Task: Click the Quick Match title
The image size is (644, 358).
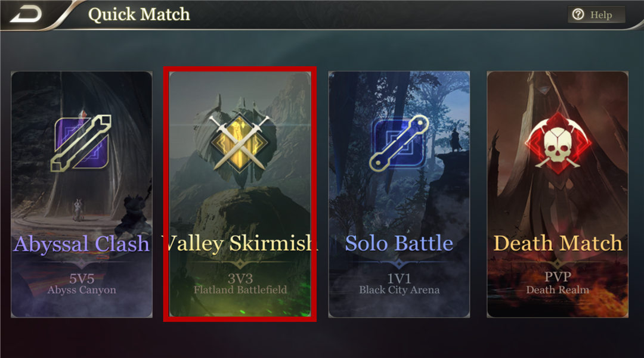Action: pyautogui.click(x=139, y=14)
